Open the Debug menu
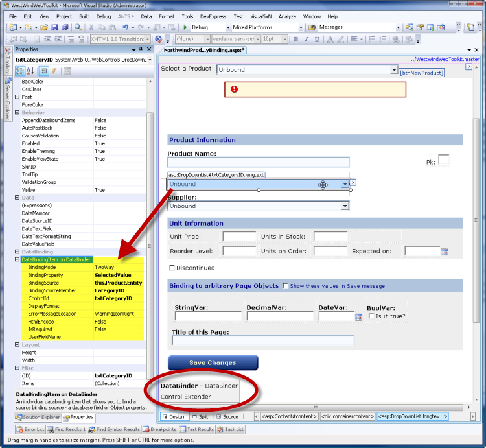This screenshot has width=486, height=448. 104,16
